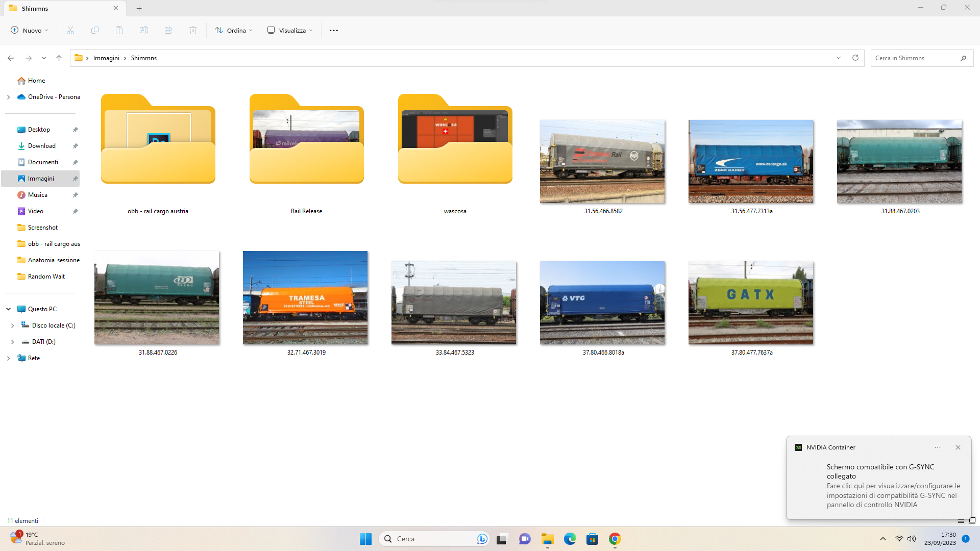The image size is (980, 551).
Task: Open recent locations dropdown arrow
Action: click(44, 58)
